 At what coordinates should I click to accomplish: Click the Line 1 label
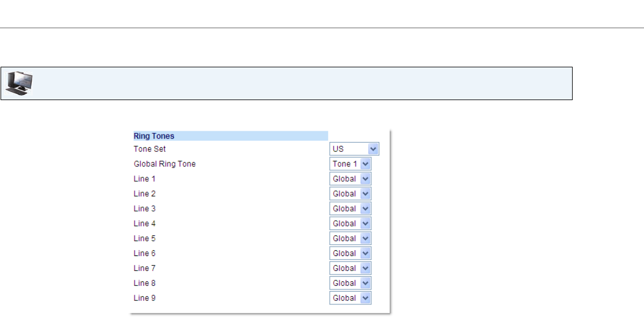[x=144, y=178]
